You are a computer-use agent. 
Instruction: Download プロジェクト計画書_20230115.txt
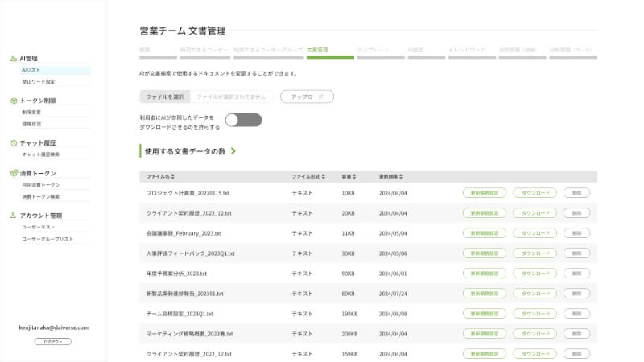click(535, 193)
